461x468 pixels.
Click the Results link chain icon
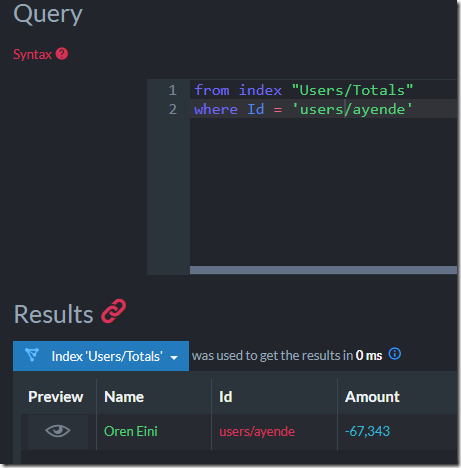click(114, 311)
